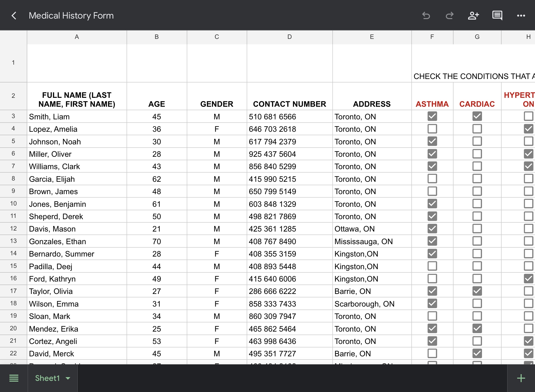
Task: Check Asthma for Sloan, Mark
Action: point(432,316)
